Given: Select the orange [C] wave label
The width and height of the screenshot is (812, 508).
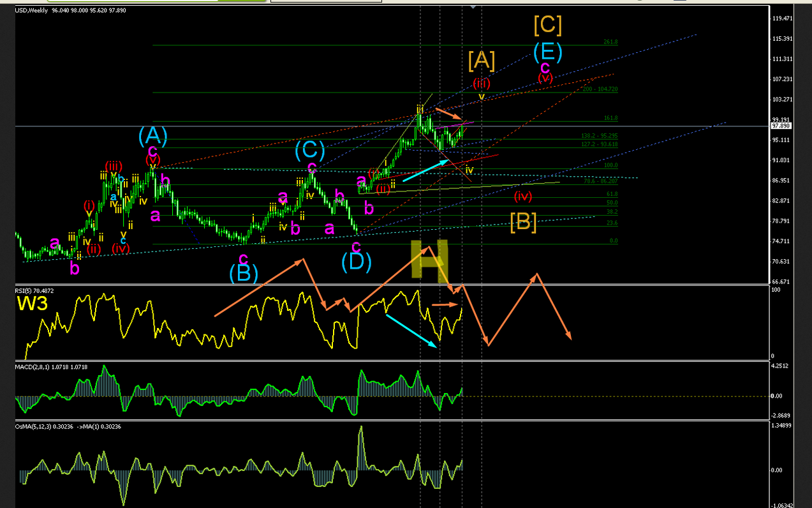Looking at the screenshot, I should (547, 25).
